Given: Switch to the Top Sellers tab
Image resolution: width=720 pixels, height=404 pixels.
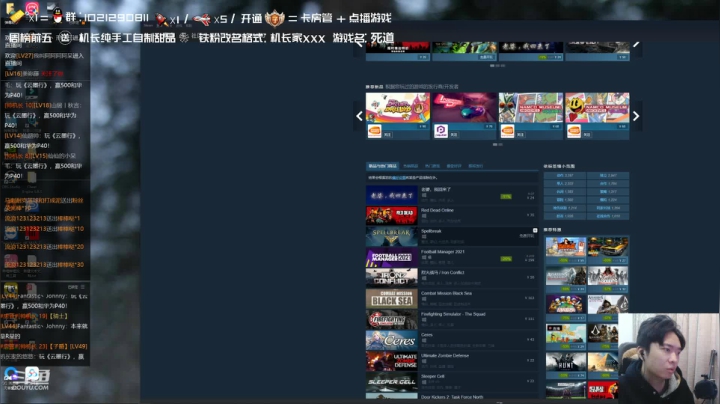Looking at the screenshot, I should coord(411,166).
